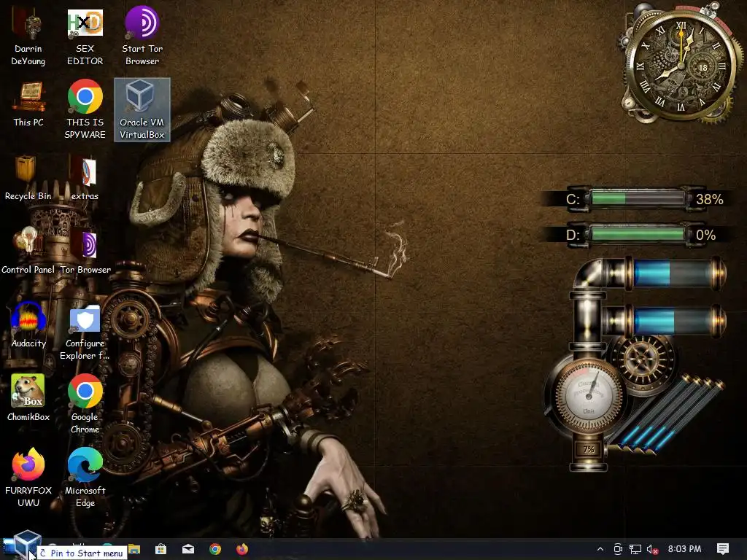This screenshot has width=747, height=560.
Task: Open File Explorer from the taskbar
Action: [135, 549]
